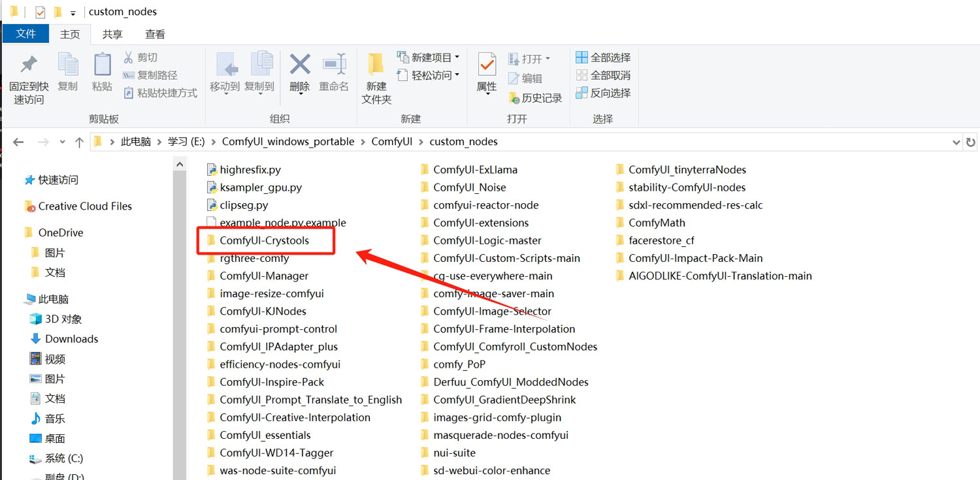Click Invert Selection (反向选择) option

point(603,93)
